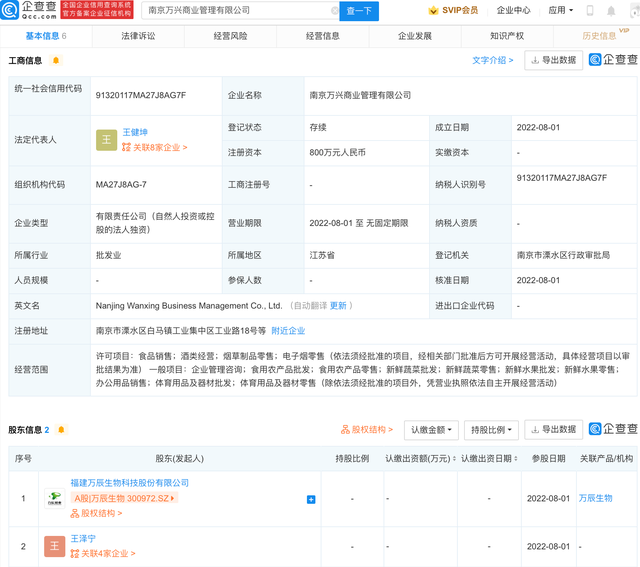
Task: Open the 附近企业 link by address
Action: pyautogui.click(x=288, y=331)
